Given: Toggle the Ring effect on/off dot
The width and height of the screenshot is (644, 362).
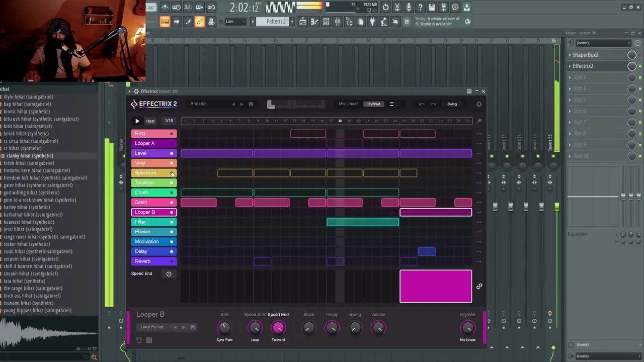Looking at the screenshot, I should point(172,134).
